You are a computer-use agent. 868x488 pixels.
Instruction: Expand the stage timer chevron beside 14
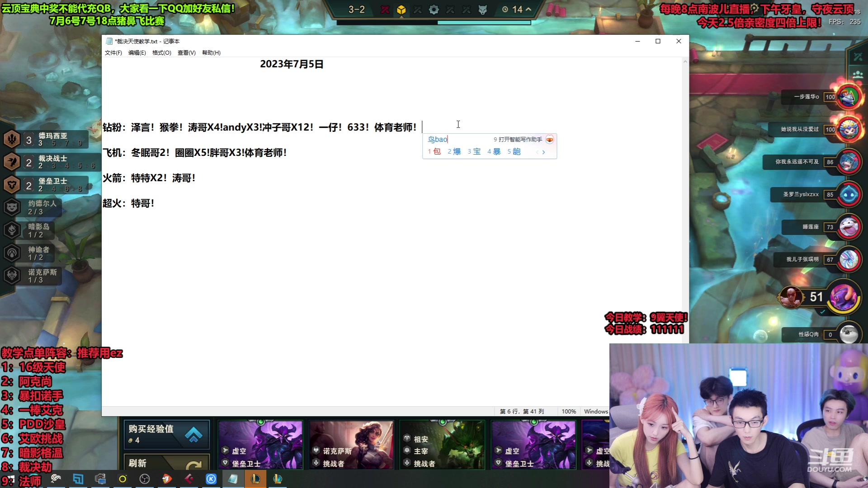pos(528,9)
